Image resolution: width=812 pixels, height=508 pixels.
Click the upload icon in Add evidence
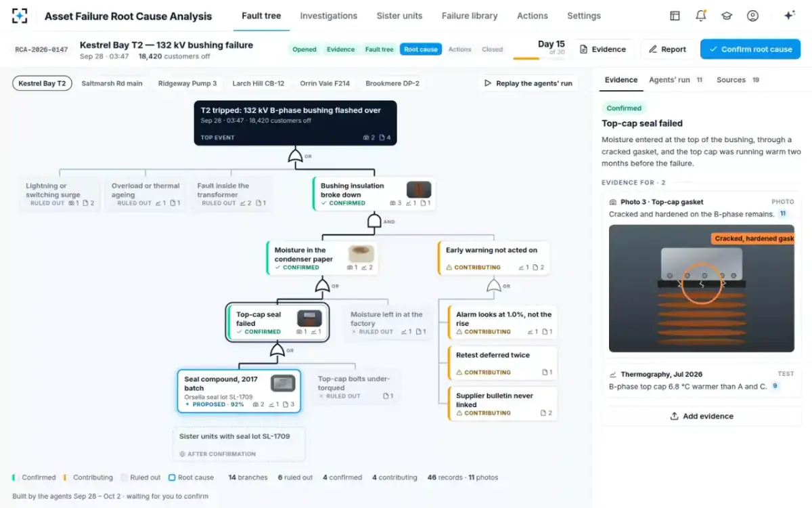coord(674,416)
